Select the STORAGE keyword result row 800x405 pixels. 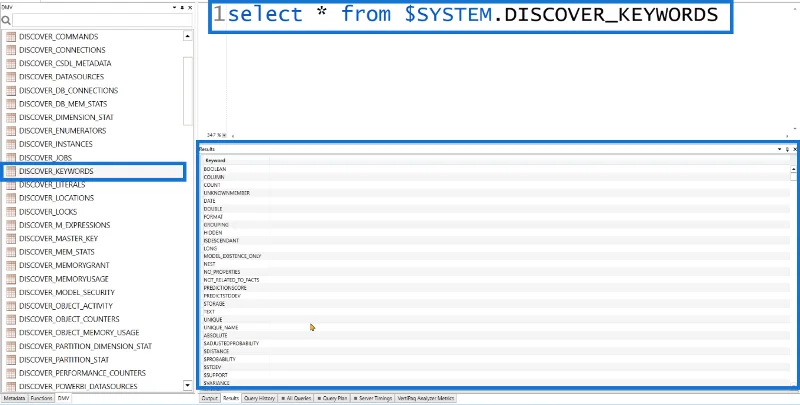495,303
